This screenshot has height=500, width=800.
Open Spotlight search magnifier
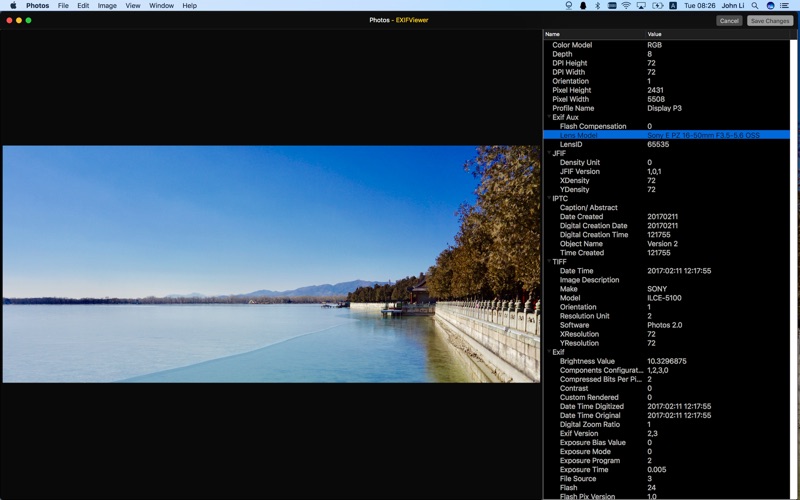click(x=756, y=6)
